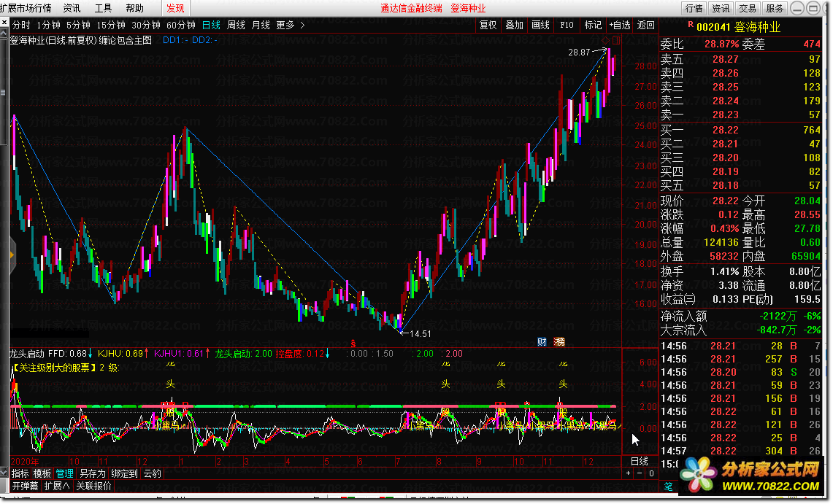This screenshot has height=504, width=833.
Task: Minimize the window at top right
Action: point(797,8)
